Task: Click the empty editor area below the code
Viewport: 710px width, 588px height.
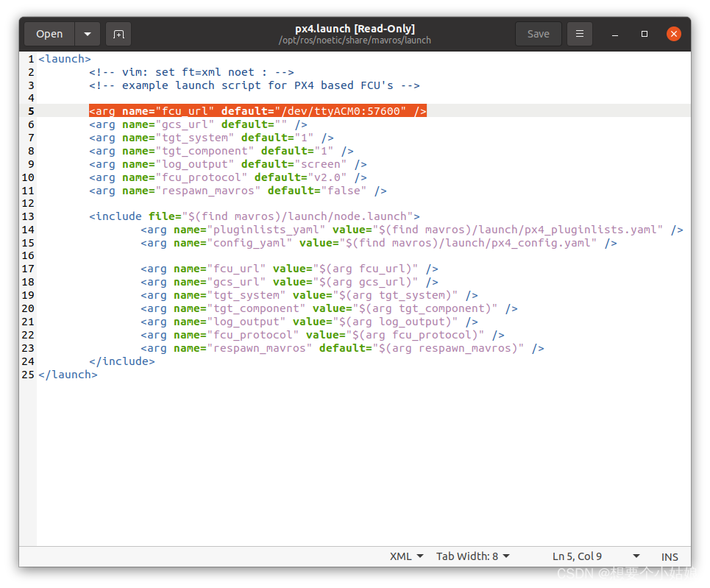Action: click(x=361, y=464)
